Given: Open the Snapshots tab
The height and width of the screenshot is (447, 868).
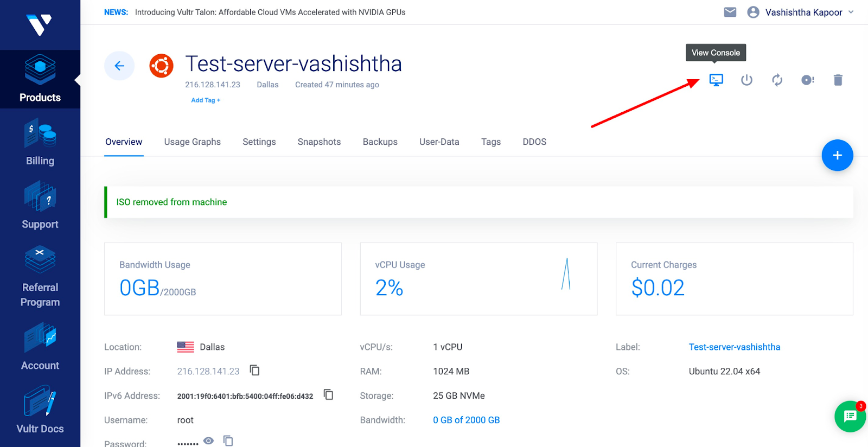Looking at the screenshot, I should click(x=319, y=142).
